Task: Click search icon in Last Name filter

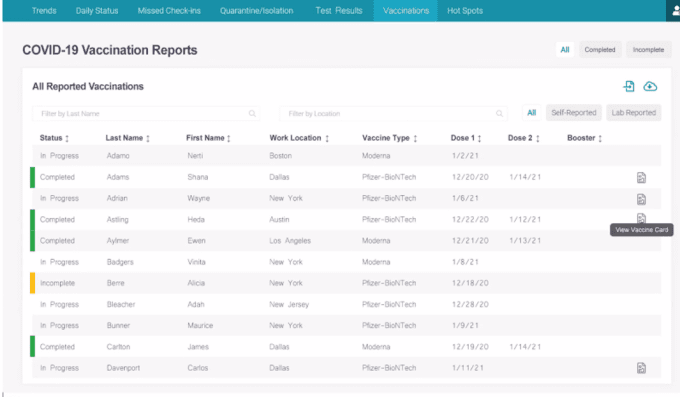Action: [x=252, y=113]
